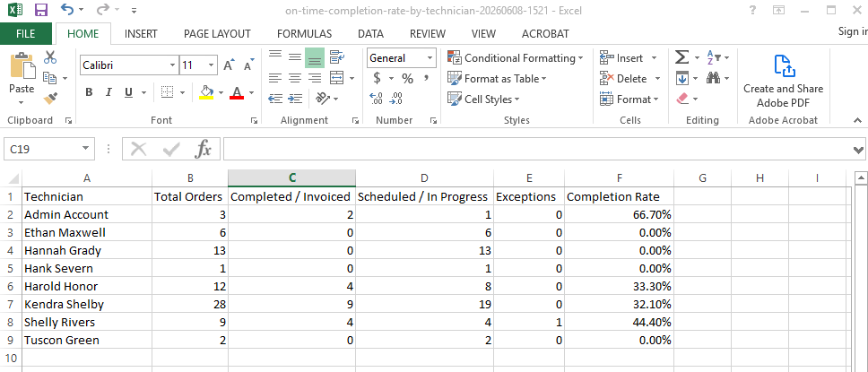
Task: Redo the last undone action
Action: [x=103, y=9]
